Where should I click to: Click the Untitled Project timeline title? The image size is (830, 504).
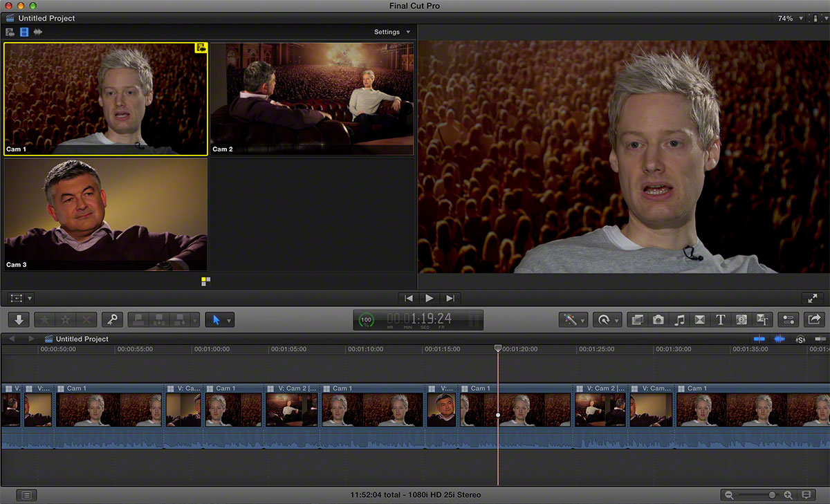pyautogui.click(x=82, y=339)
